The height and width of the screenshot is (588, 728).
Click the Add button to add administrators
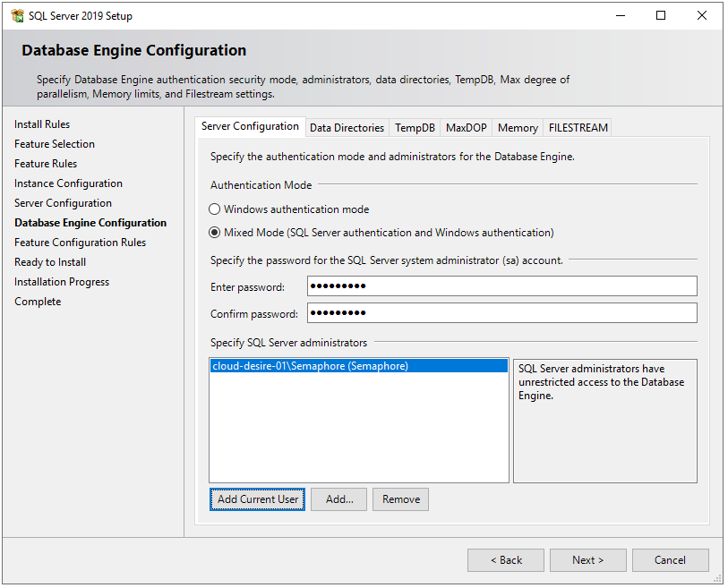pyautogui.click(x=338, y=499)
